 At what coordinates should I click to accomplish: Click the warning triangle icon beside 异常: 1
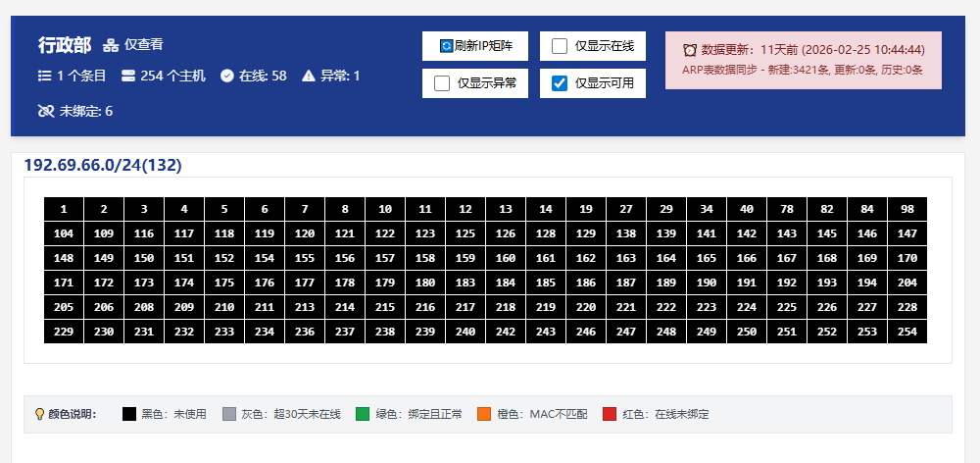(309, 77)
